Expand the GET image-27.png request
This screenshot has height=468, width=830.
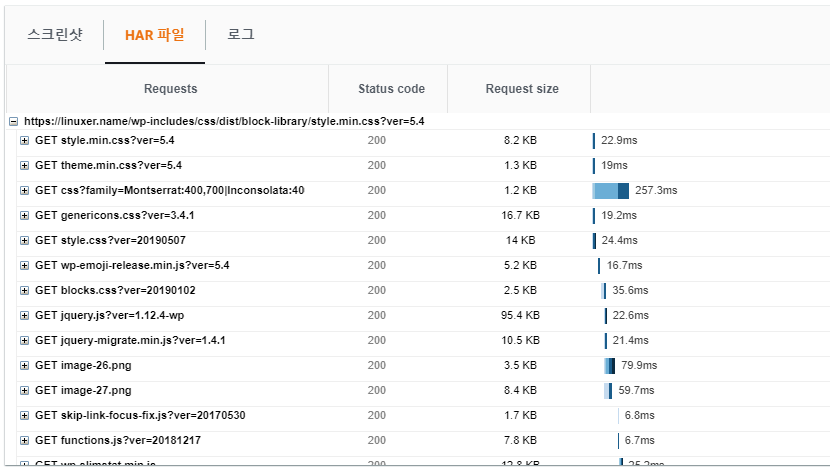click(x=25, y=391)
